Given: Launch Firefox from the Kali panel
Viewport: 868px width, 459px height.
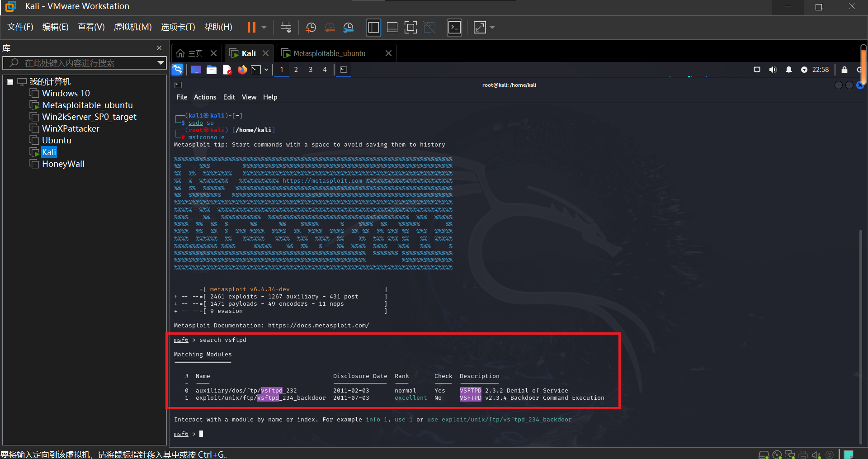Looking at the screenshot, I should click(x=242, y=70).
